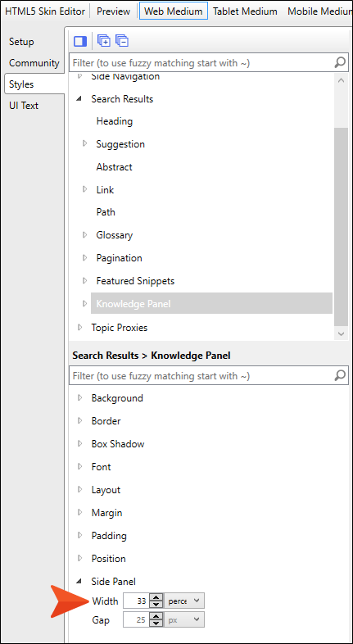
Task: Click the Expand All icon
Action: click(103, 40)
